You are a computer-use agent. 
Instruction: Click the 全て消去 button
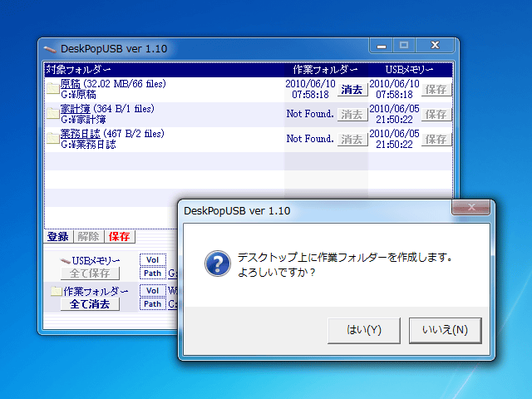pos(90,304)
